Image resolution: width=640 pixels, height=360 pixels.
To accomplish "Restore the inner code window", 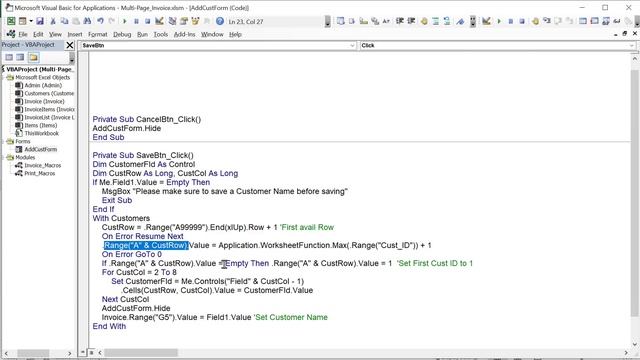I will tap(624, 34).
